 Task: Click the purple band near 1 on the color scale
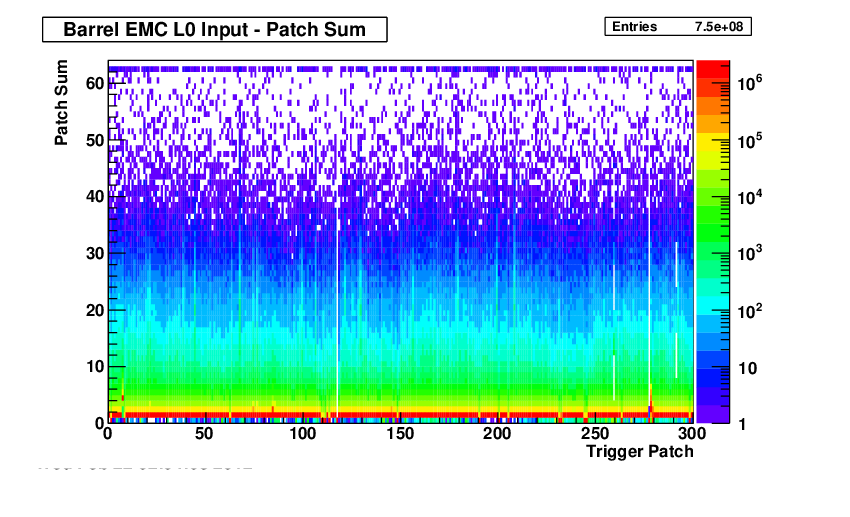click(712, 414)
